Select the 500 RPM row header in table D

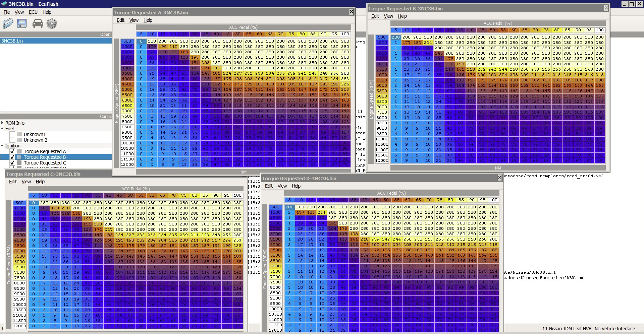[275, 207]
